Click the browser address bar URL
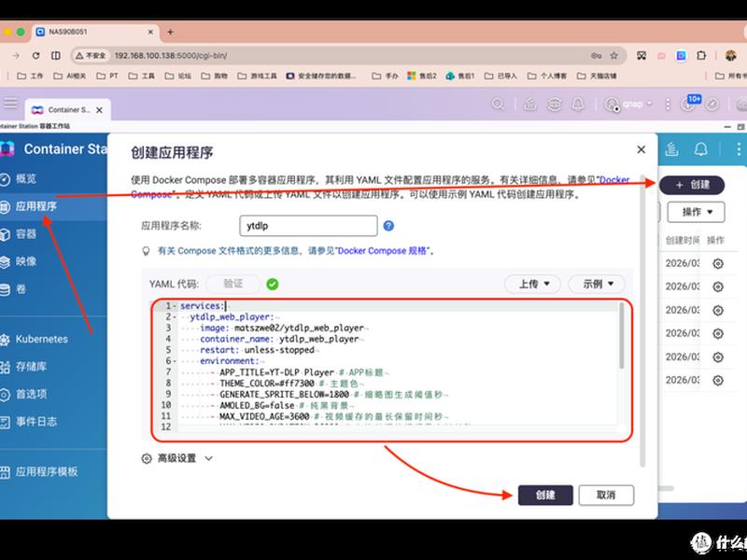 tap(171, 56)
